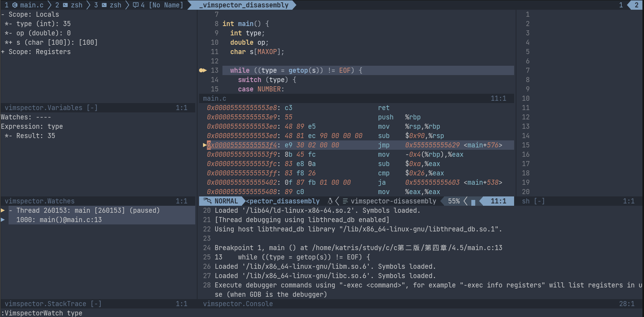The image size is (644, 317).
Task: Click source line 8 int main()
Action: (x=245, y=24)
